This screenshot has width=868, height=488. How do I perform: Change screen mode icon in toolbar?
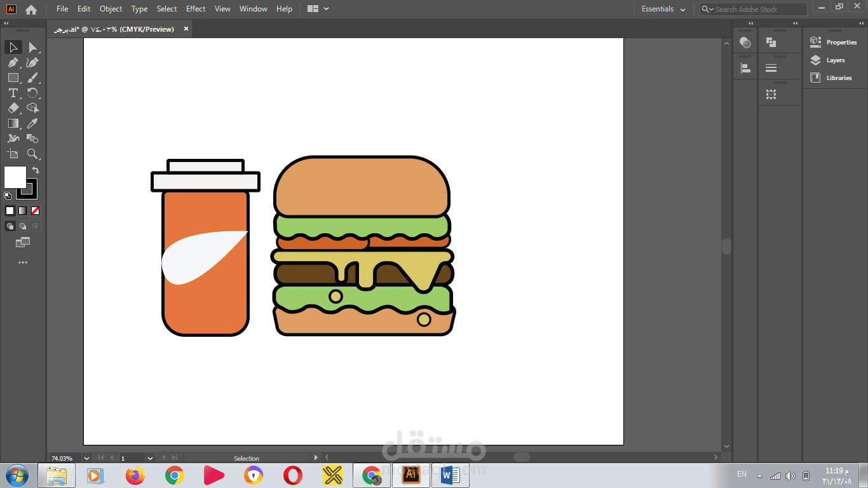pos(23,242)
